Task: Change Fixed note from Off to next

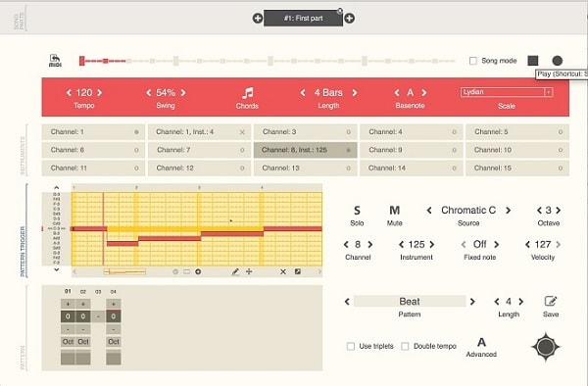Action: pos(497,245)
